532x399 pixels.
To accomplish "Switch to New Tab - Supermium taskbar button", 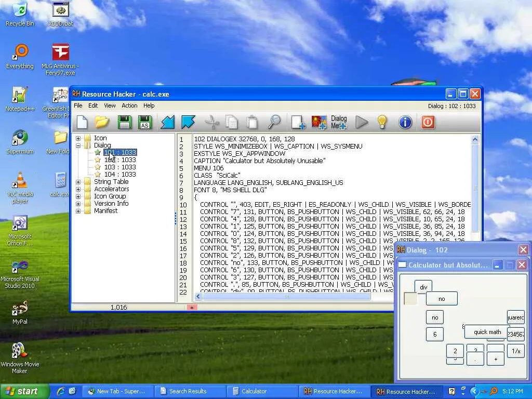I will 118,391.
